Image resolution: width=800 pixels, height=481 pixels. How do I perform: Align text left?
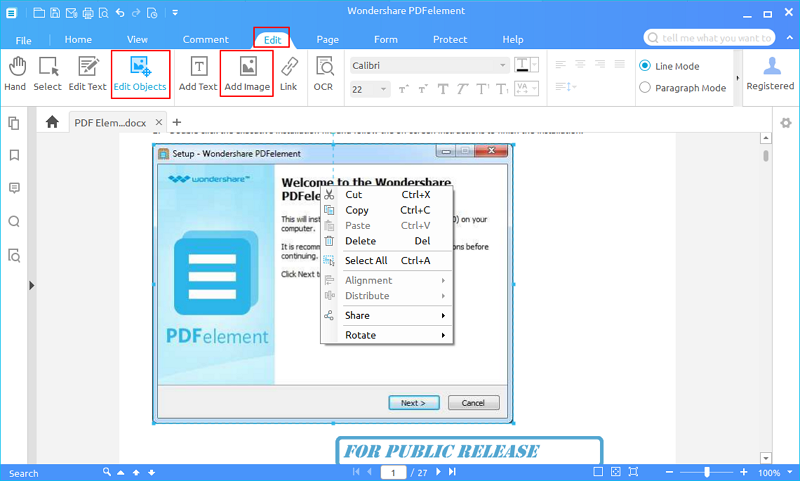561,64
